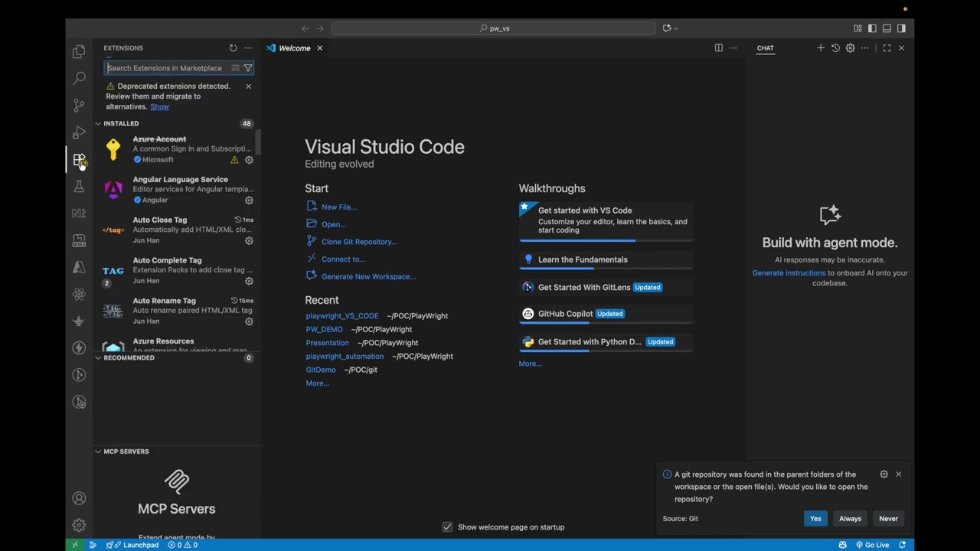Show deprecated extensions link
Image resolution: width=980 pixels, height=551 pixels.
[x=159, y=106]
